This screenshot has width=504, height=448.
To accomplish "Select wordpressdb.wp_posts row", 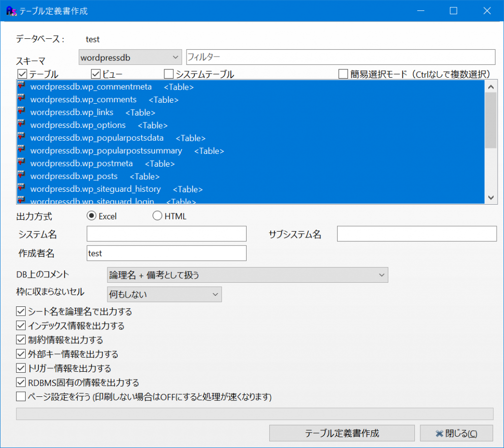I will 251,176.
